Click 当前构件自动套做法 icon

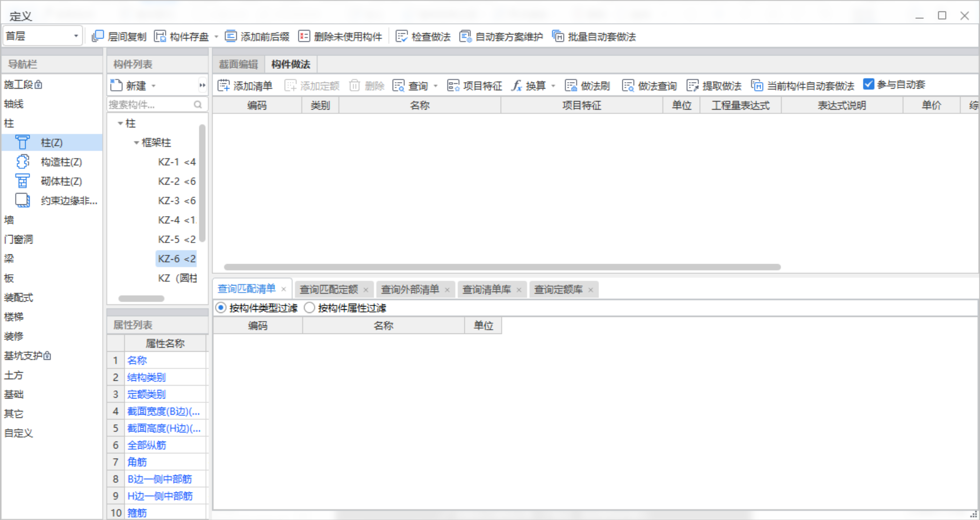click(x=757, y=86)
